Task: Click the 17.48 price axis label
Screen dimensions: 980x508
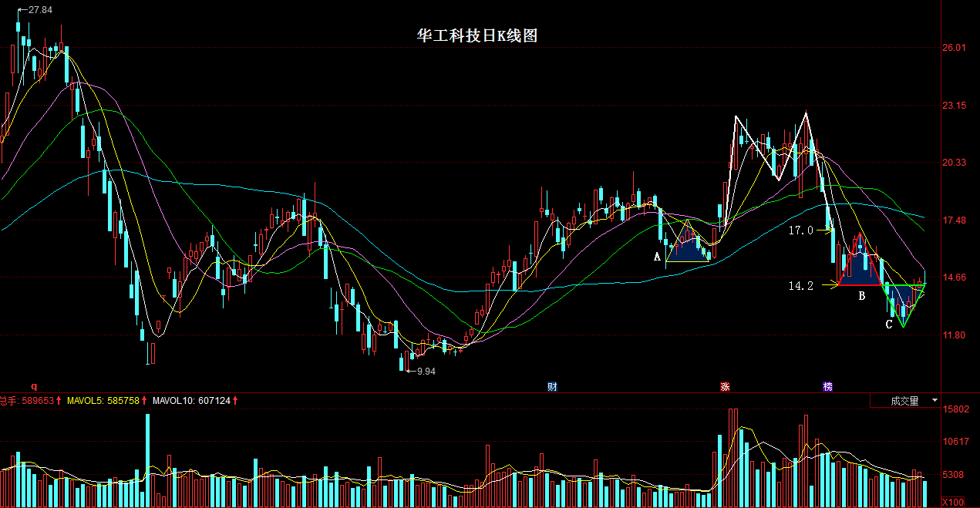Action: click(x=954, y=220)
